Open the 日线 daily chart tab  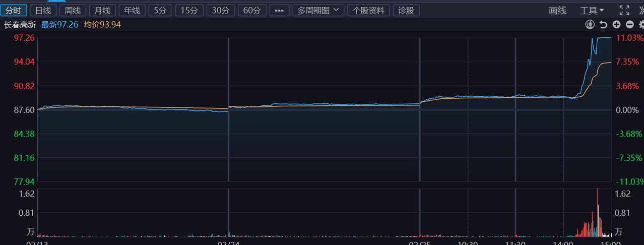point(43,10)
